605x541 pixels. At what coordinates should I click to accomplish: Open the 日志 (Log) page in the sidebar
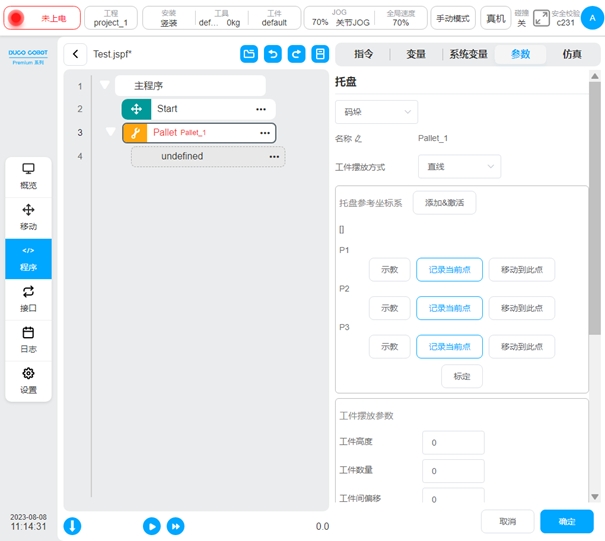coord(28,340)
